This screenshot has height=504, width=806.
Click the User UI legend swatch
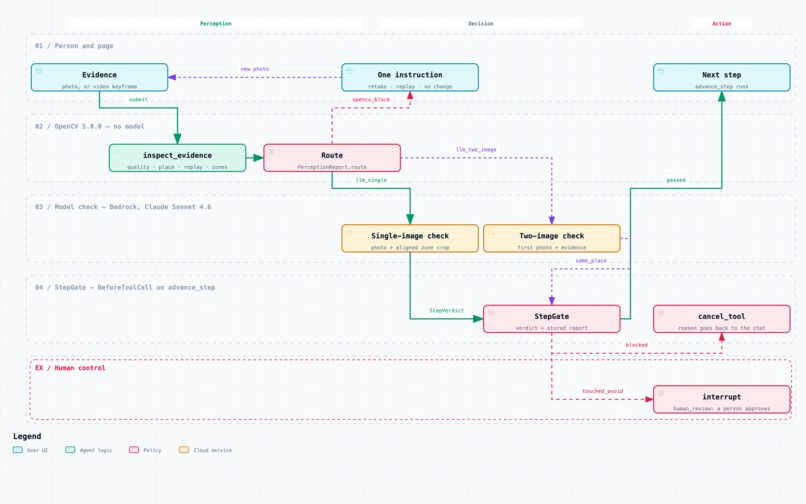point(17,450)
